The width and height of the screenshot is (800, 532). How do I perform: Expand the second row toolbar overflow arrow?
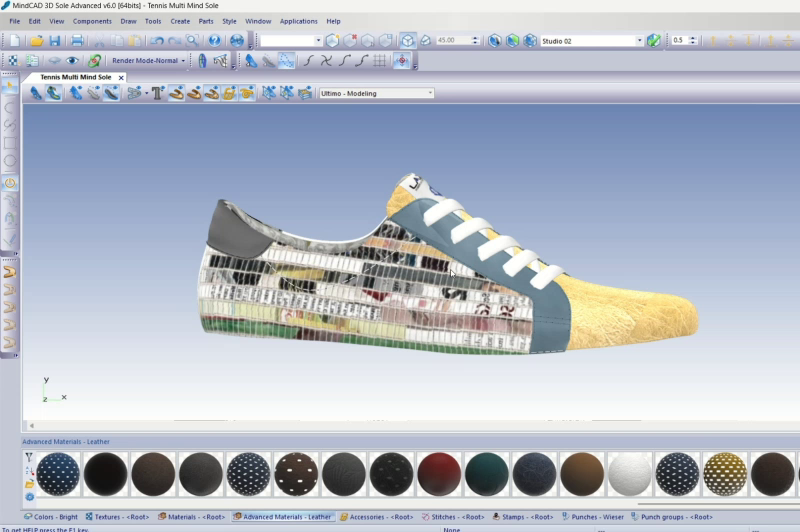pos(234,66)
